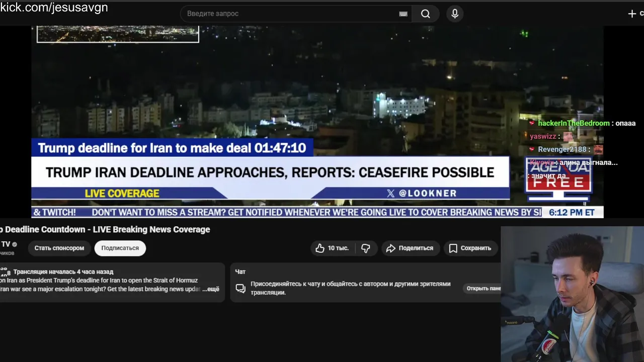The image size is (644, 362).
Task: Click Revenger2188 chat username
Action: tap(562, 149)
